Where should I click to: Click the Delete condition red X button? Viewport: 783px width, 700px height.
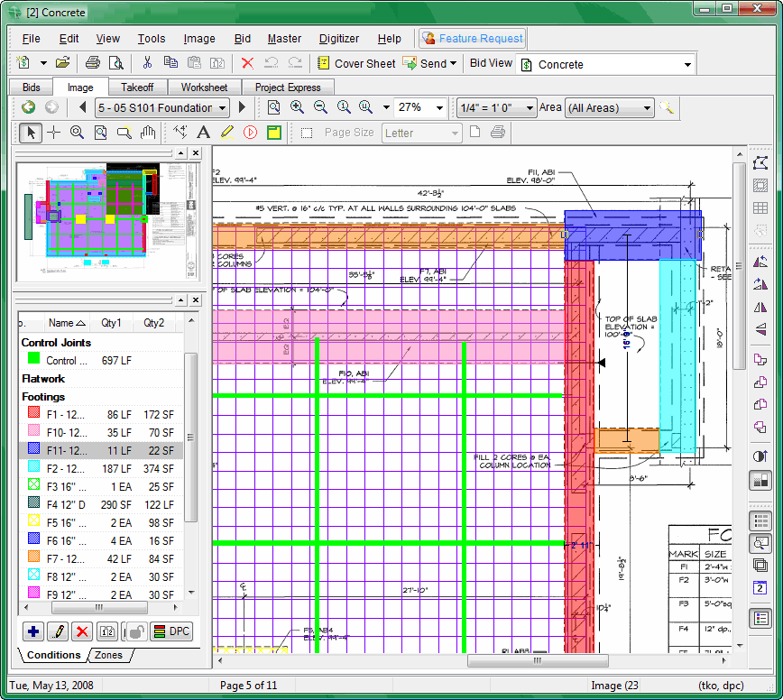[x=82, y=631]
